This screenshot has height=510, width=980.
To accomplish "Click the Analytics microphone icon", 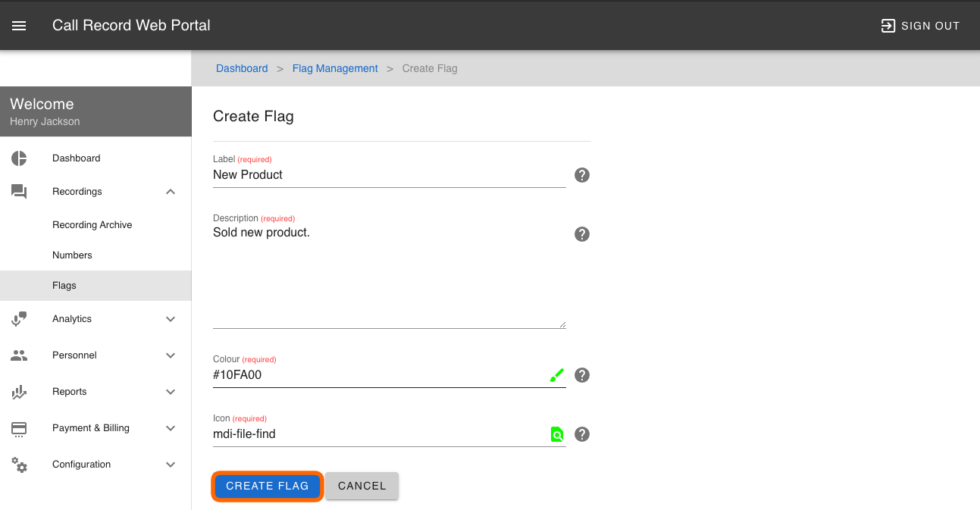I will point(19,319).
